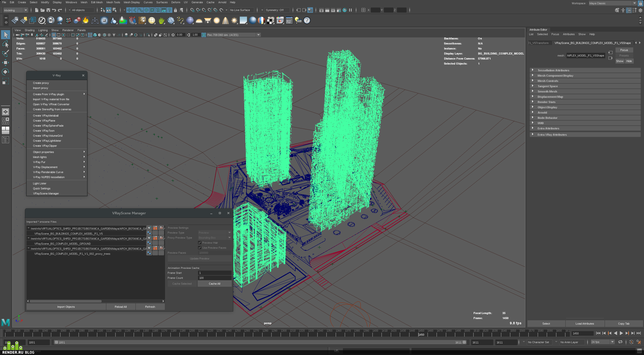
Task: Toggle the viewport grid display icon
Action: point(54,35)
